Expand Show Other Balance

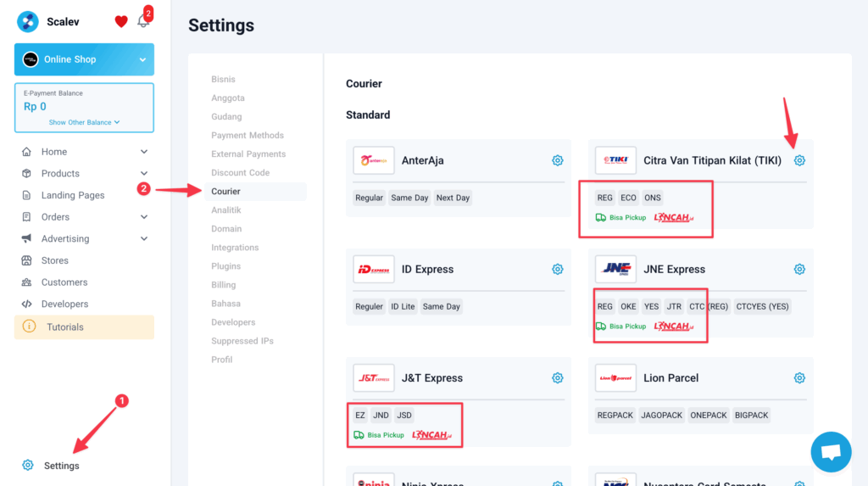84,122
